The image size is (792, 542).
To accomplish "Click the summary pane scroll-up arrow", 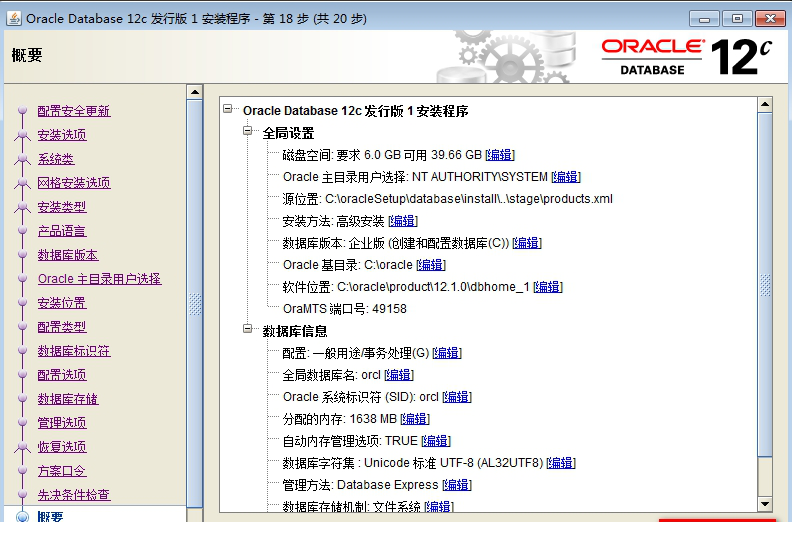I will [765, 105].
